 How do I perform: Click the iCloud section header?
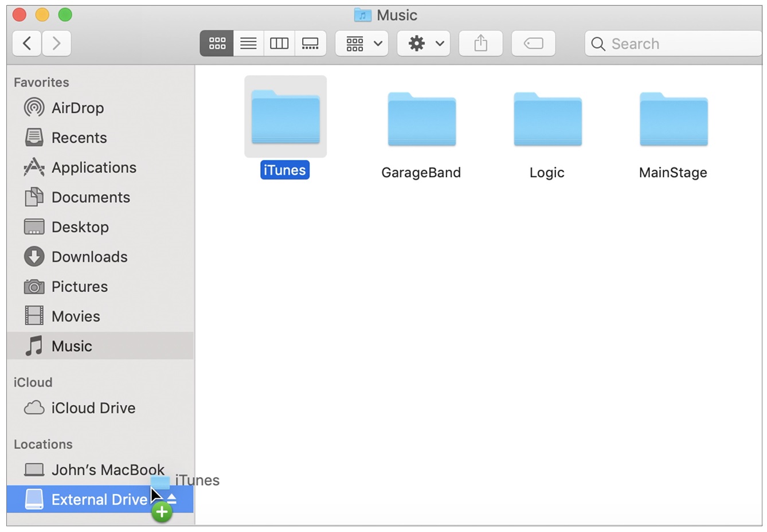pyautogui.click(x=33, y=382)
